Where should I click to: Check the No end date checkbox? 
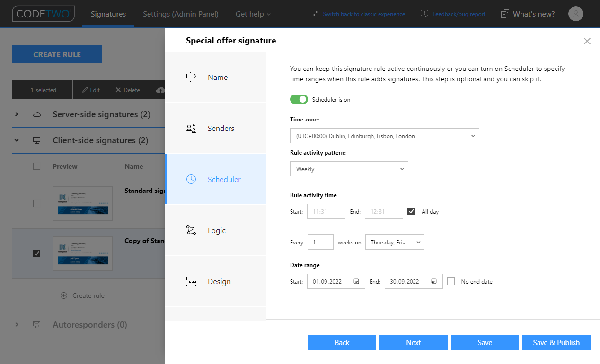[x=451, y=281]
